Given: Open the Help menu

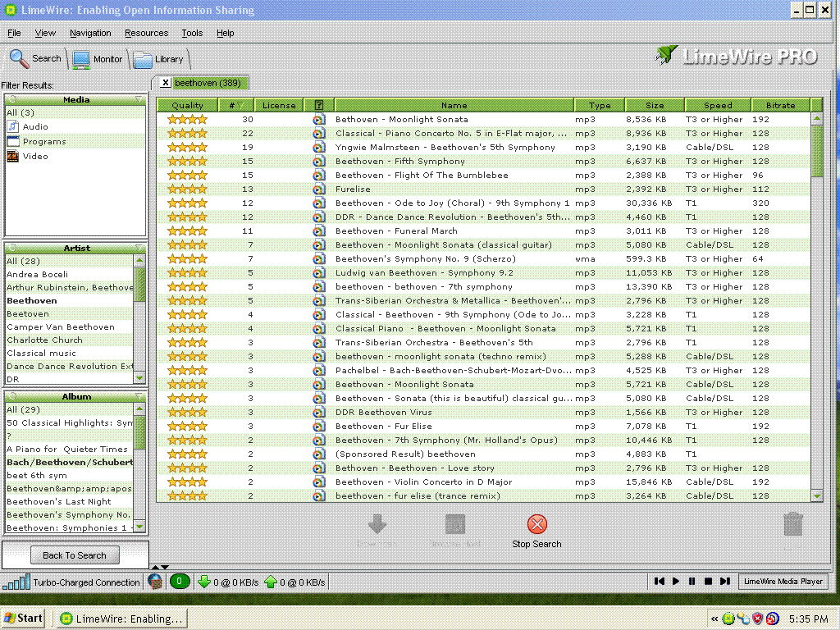Looking at the screenshot, I should [x=226, y=33].
